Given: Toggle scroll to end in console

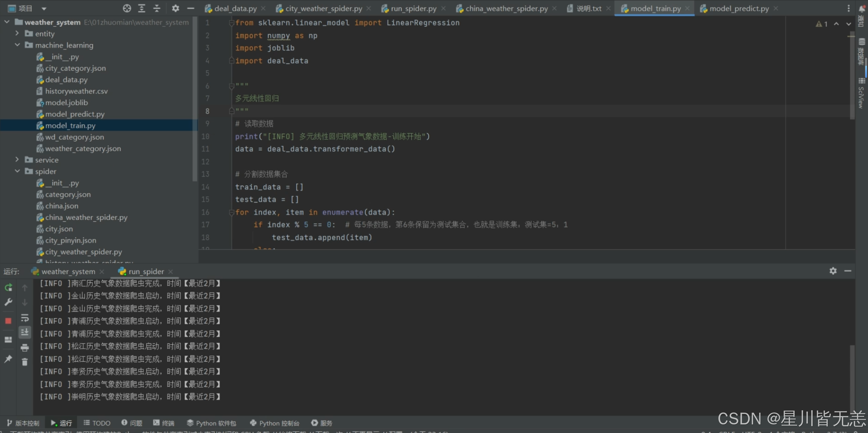Looking at the screenshot, I should tap(25, 332).
